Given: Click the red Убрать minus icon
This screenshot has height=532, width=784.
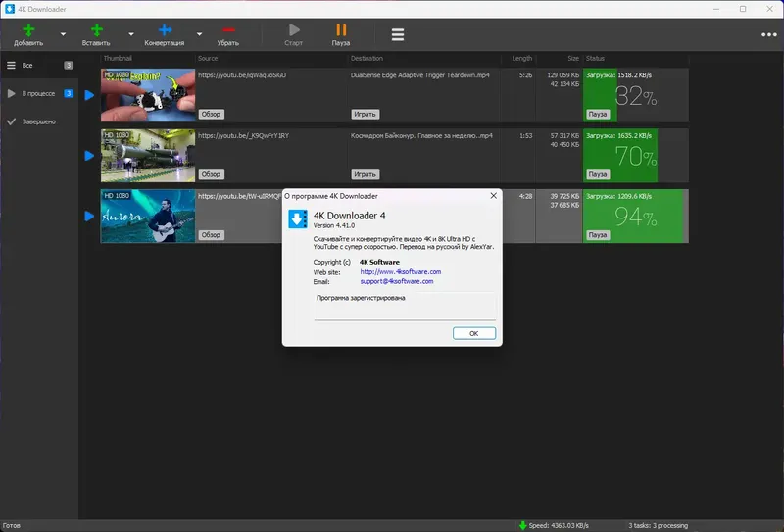Looking at the screenshot, I should (x=228, y=30).
